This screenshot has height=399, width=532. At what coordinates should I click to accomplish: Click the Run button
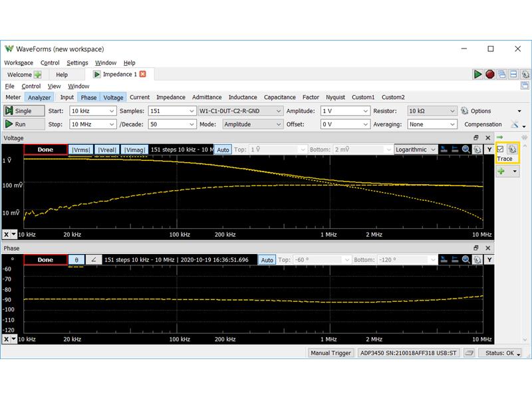click(x=24, y=124)
